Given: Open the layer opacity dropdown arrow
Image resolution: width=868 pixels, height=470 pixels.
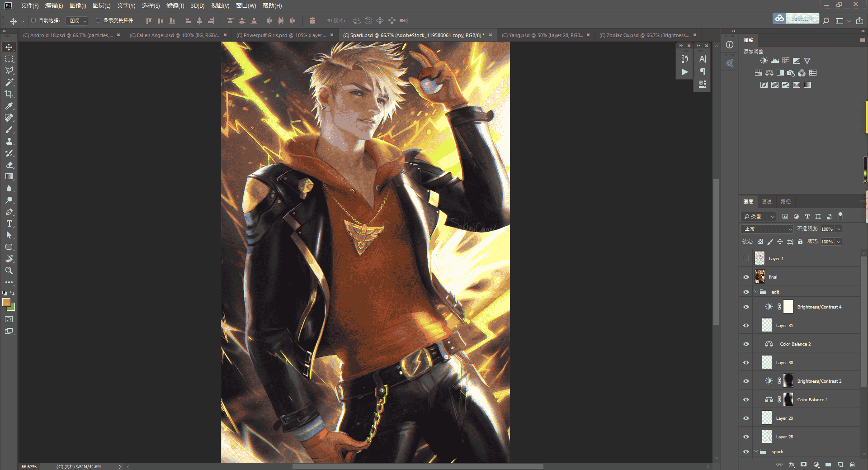Looking at the screenshot, I should (x=839, y=229).
